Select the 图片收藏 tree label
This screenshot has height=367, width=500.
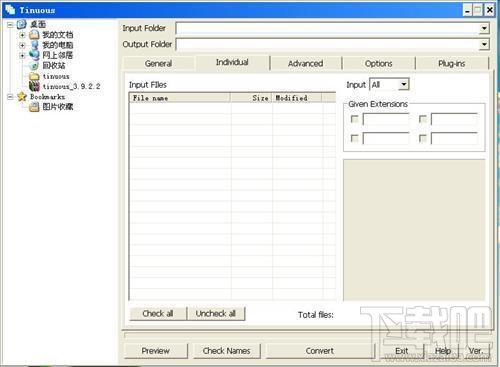tap(58, 107)
